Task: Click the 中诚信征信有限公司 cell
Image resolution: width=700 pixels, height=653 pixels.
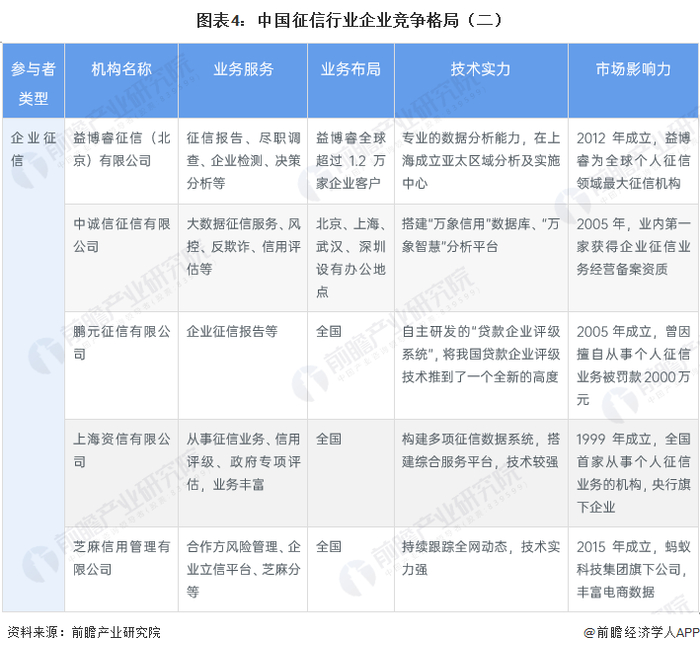Action: click(121, 258)
